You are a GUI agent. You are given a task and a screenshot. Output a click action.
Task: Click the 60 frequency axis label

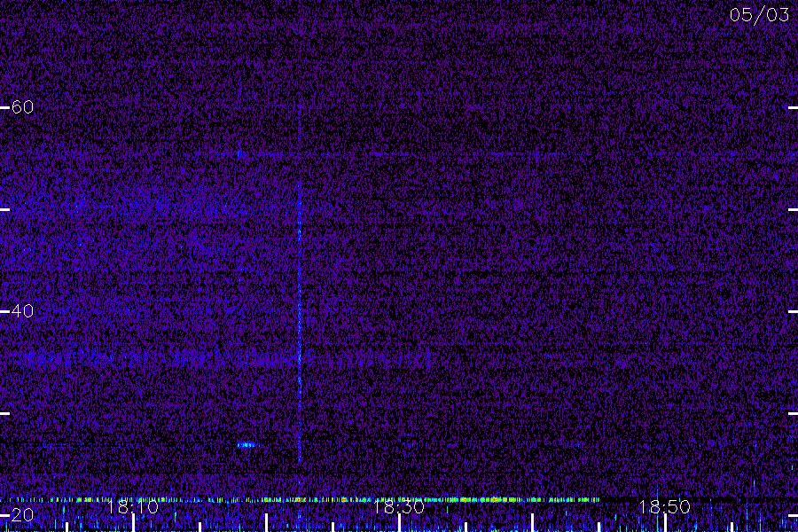[x=22, y=107]
